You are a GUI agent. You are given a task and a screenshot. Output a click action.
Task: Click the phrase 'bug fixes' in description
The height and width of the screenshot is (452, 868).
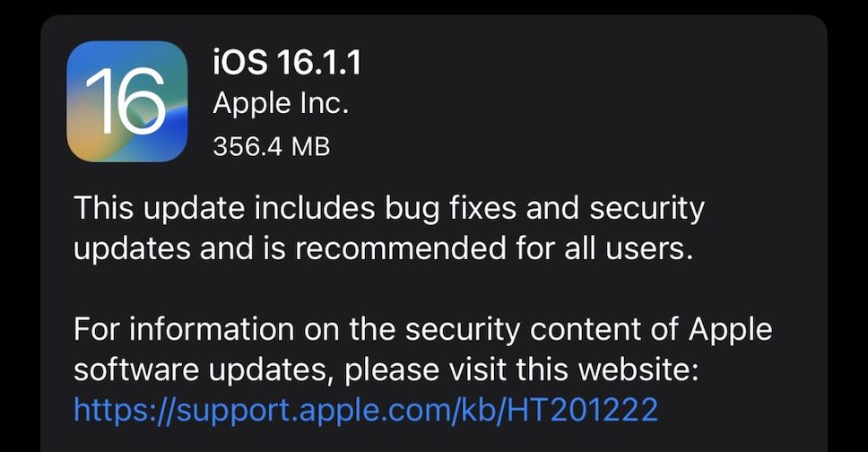coord(451,209)
